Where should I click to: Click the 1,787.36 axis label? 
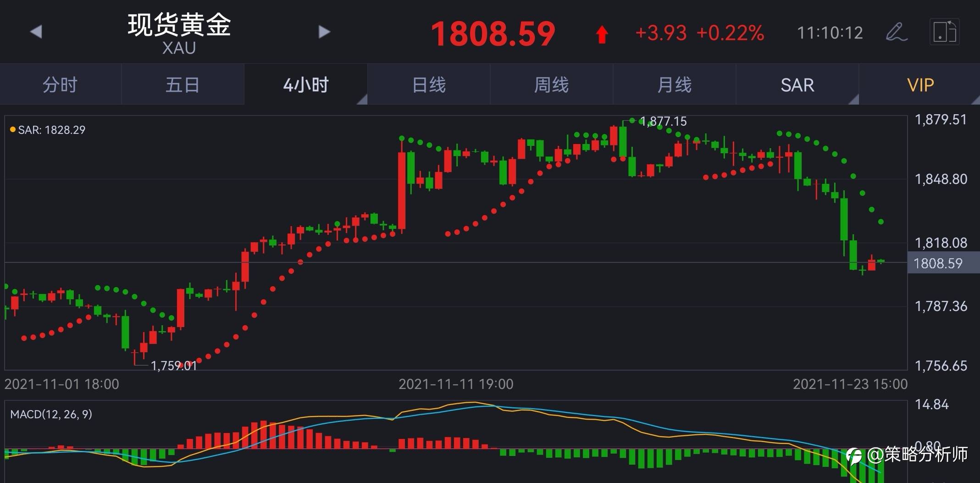point(941,306)
